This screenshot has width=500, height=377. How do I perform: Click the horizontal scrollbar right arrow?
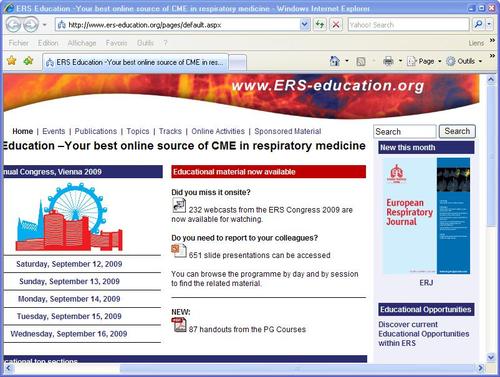480,368
